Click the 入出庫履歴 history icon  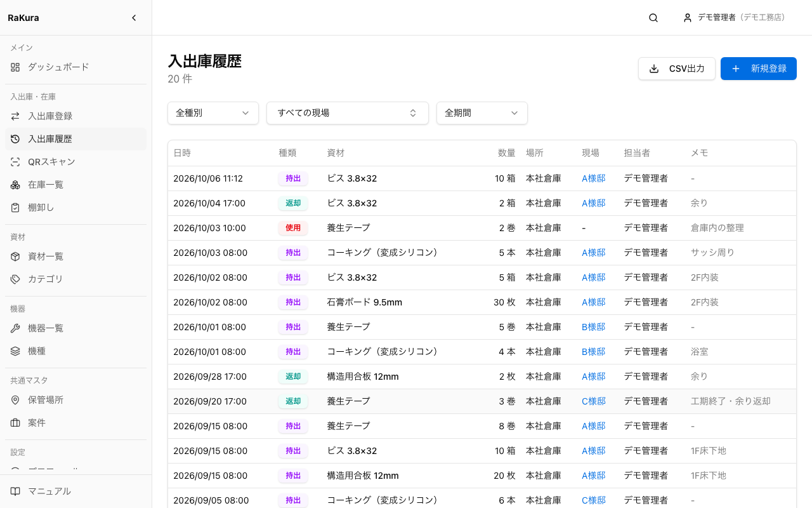click(x=15, y=139)
